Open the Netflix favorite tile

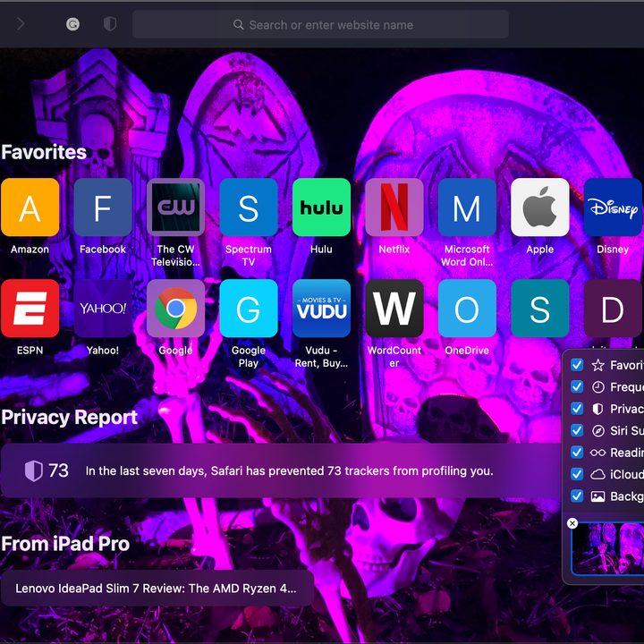coord(394,208)
